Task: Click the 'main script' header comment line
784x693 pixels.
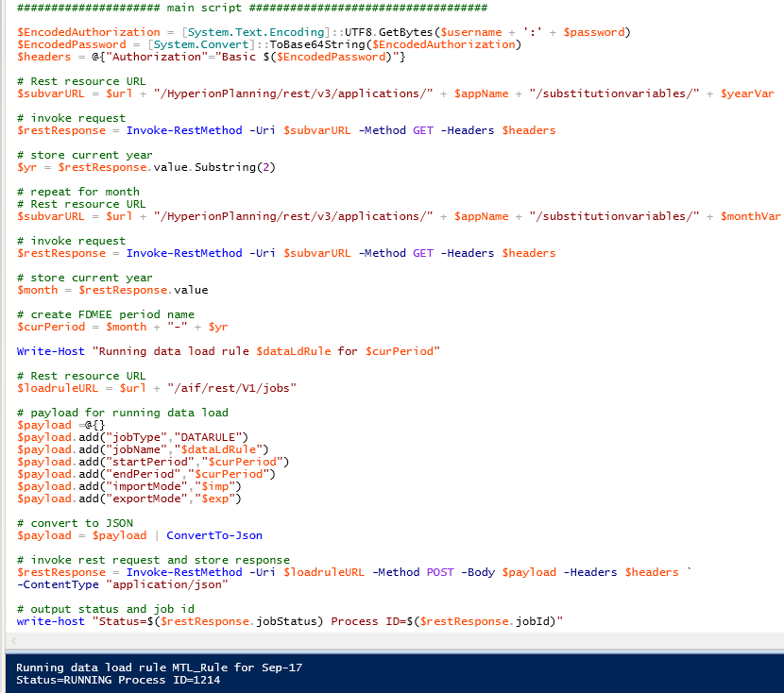Action: (x=252, y=8)
